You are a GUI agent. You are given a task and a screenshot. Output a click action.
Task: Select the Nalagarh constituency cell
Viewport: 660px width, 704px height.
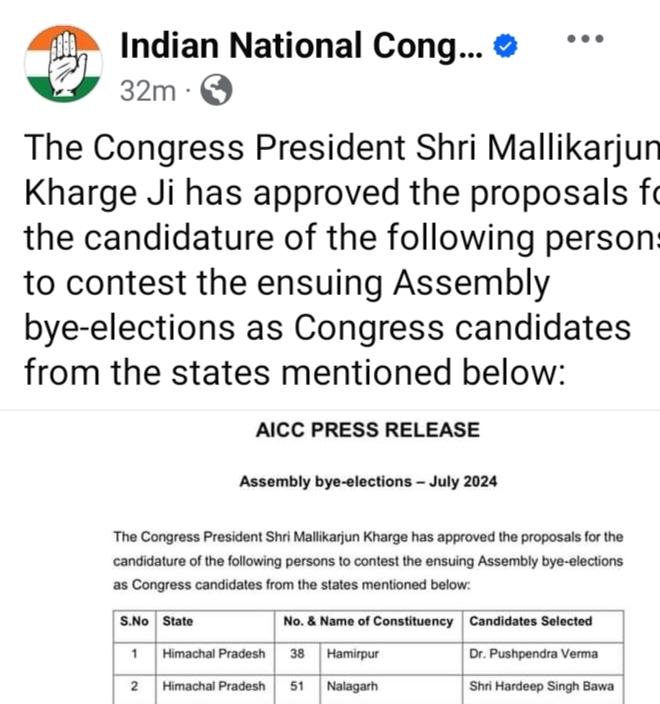(x=350, y=687)
